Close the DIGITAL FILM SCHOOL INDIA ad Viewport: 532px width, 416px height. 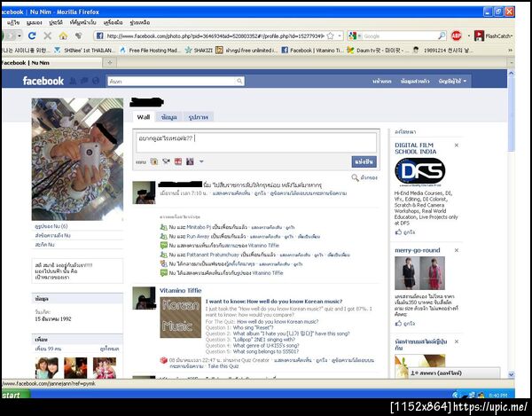pos(457,145)
